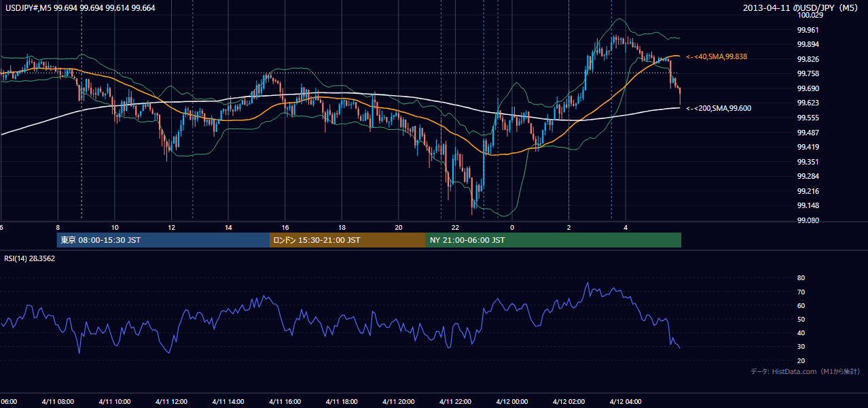Select bottom time-axis label '4/12 02:00'
This screenshot has width=868, height=408.
click(568, 401)
